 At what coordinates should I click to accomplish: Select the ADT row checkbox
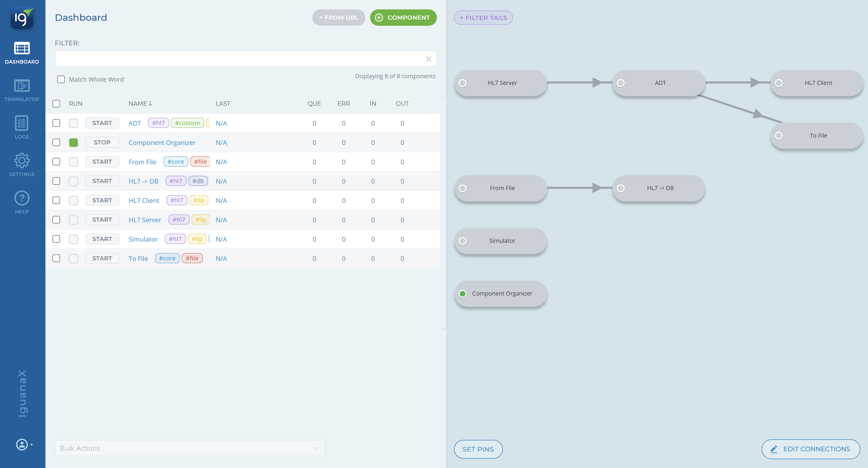(56, 123)
